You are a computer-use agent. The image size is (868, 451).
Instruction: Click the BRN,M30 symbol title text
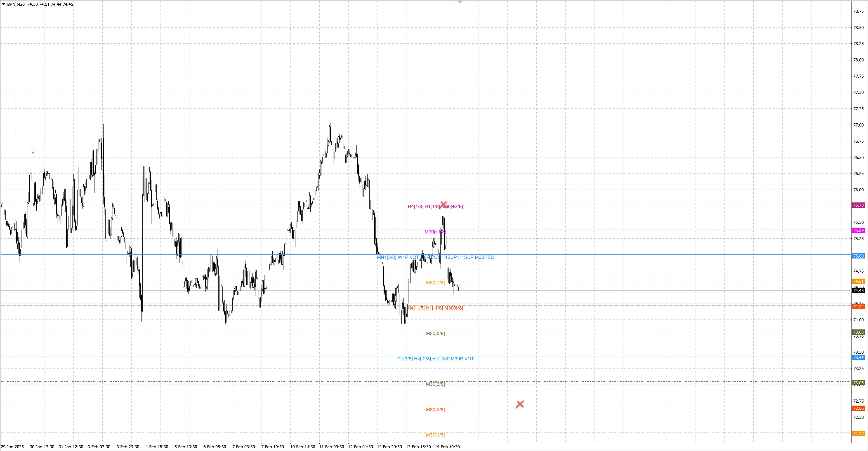coord(16,4)
